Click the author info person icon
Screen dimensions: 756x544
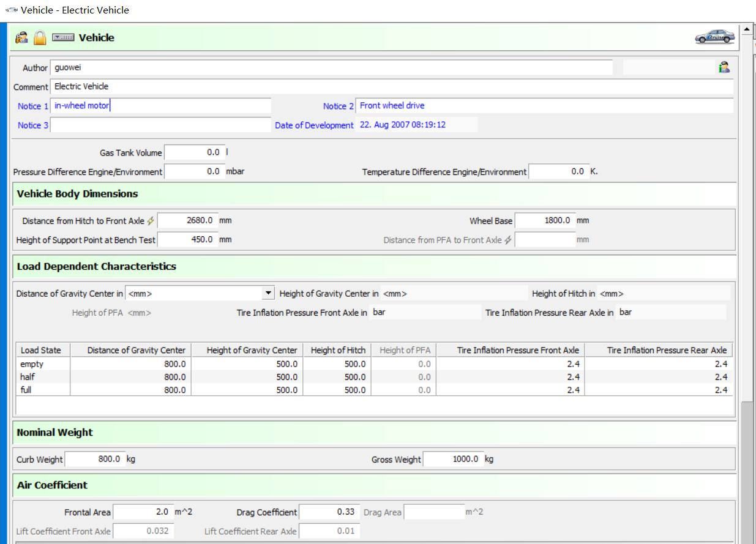[x=724, y=67]
